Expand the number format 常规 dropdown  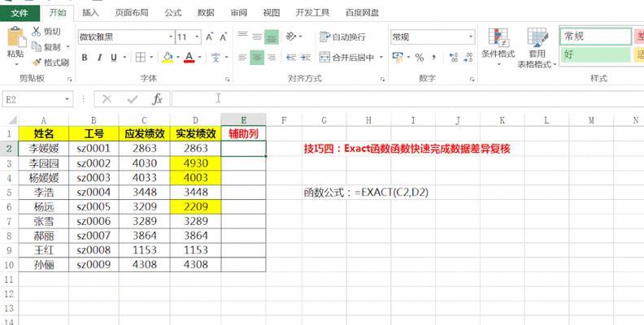point(471,37)
